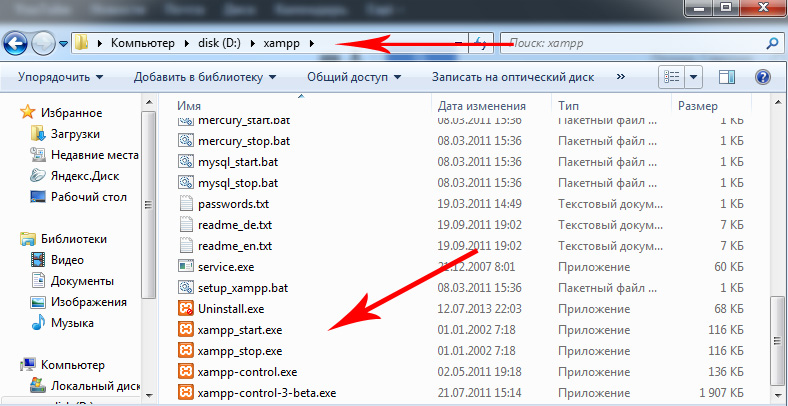Open the Загрузки folder in sidebar
Viewport: 788px width, 406px height.
(x=75, y=133)
